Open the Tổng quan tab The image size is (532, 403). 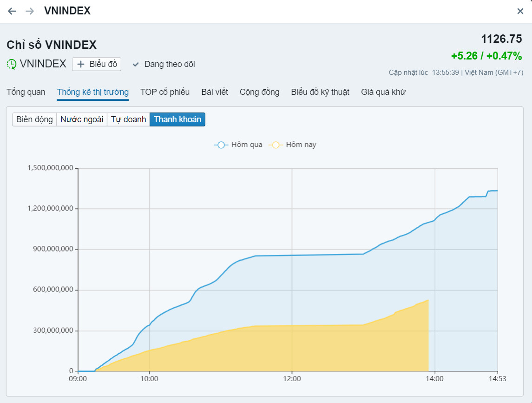point(26,92)
